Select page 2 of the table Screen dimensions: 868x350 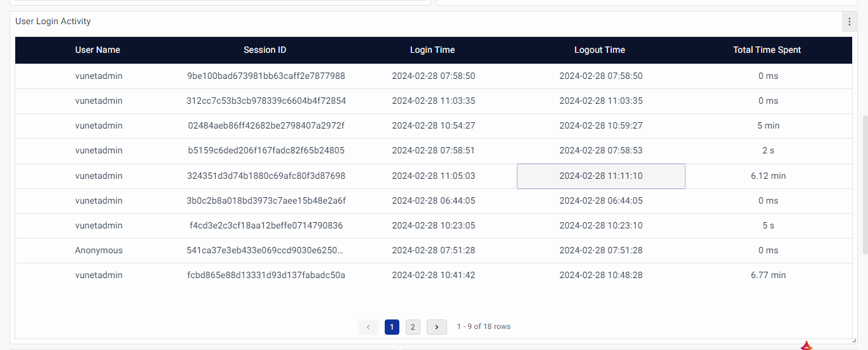coord(413,327)
